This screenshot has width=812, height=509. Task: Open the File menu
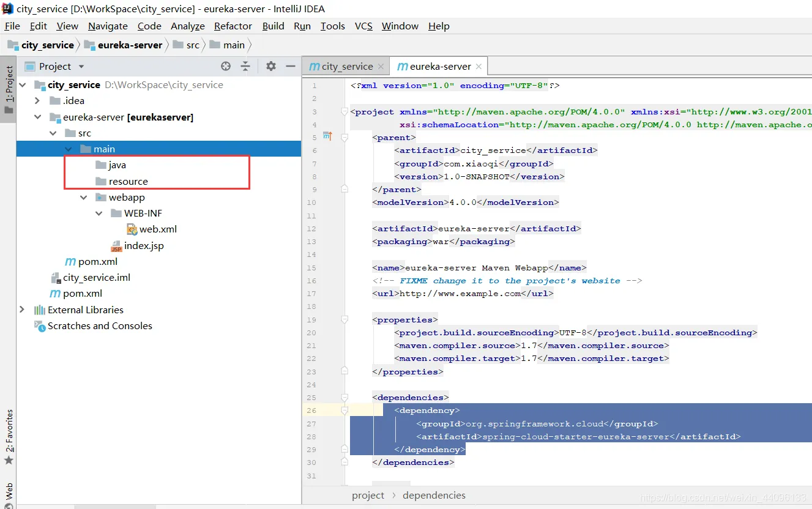(12, 26)
